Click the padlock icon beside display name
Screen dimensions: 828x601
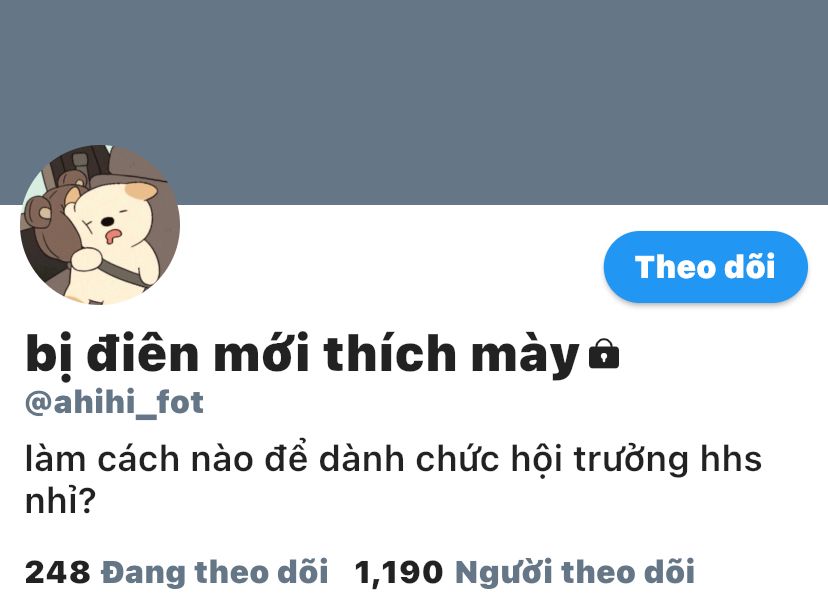604,353
